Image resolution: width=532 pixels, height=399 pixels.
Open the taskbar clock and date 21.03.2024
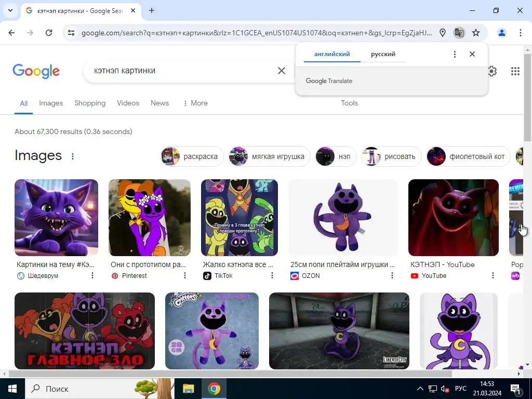[487, 389]
